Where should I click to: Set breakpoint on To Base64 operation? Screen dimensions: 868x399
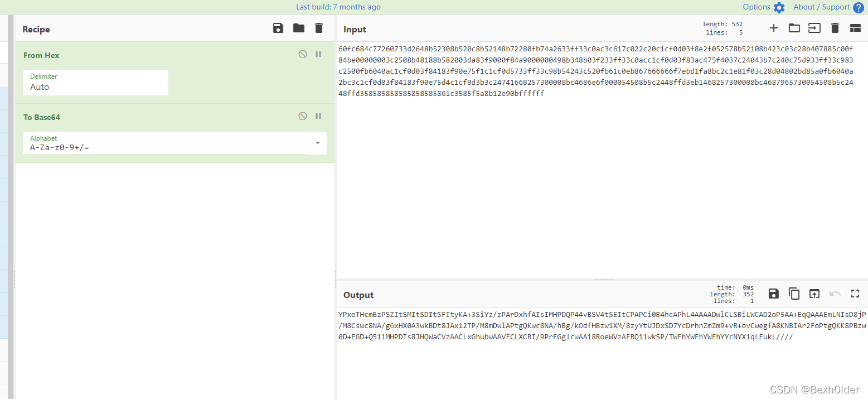(319, 116)
